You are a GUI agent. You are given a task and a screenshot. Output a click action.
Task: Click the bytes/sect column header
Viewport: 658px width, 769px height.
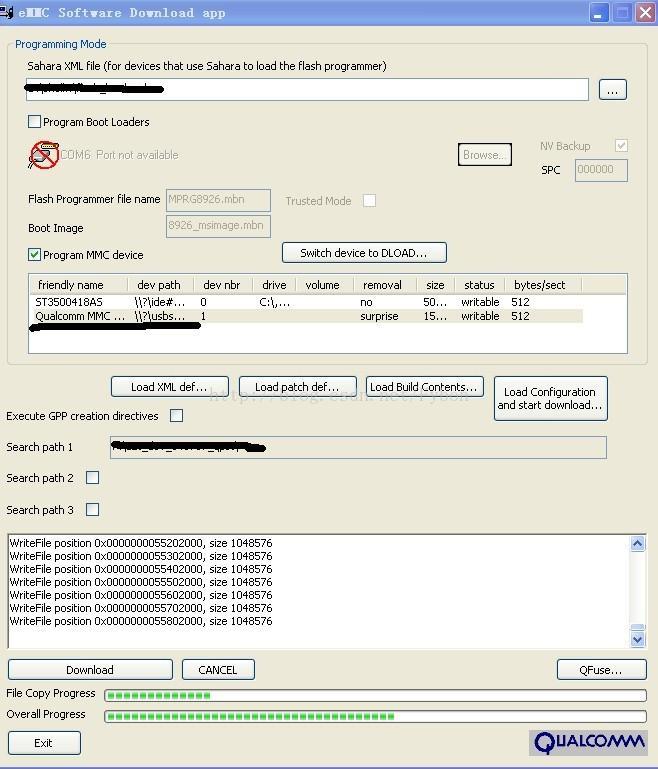pyautogui.click(x=544, y=285)
